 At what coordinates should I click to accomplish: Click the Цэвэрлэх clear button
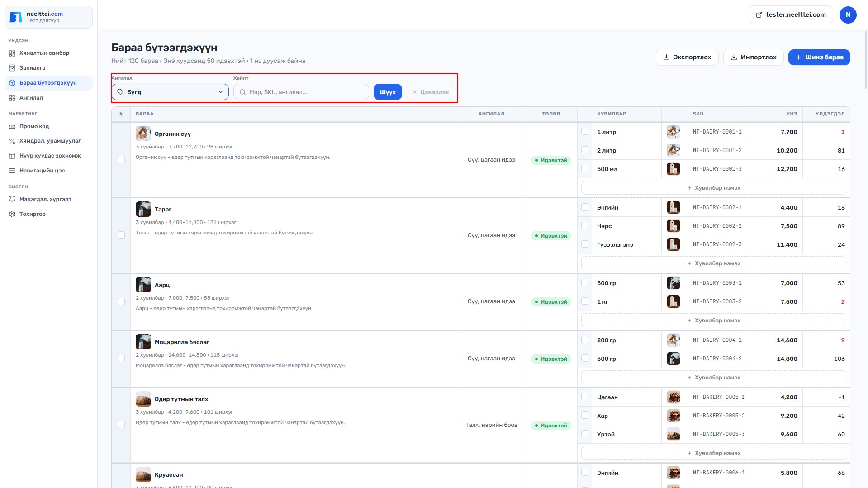431,92
